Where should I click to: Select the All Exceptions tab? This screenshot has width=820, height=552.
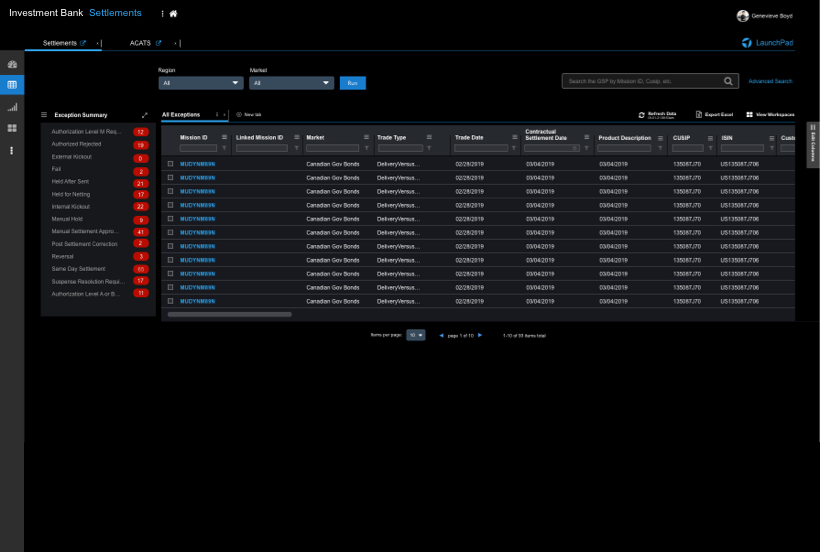click(181, 115)
